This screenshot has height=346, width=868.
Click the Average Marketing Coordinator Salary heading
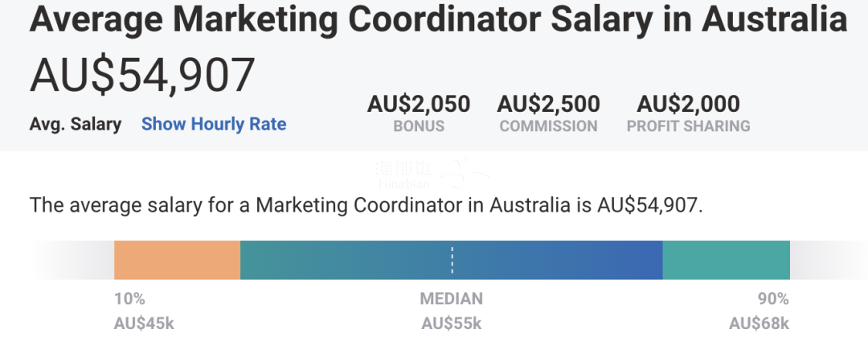click(438, 19)
